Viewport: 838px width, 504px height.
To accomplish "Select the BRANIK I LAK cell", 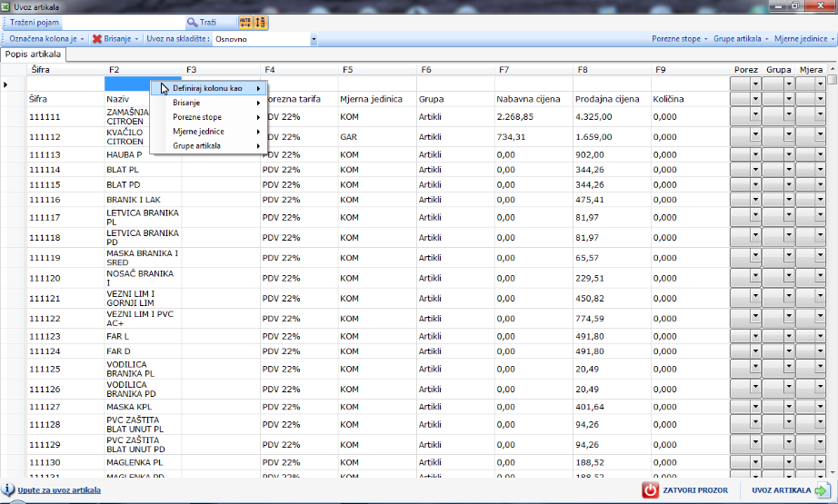I will coord(143,200).
